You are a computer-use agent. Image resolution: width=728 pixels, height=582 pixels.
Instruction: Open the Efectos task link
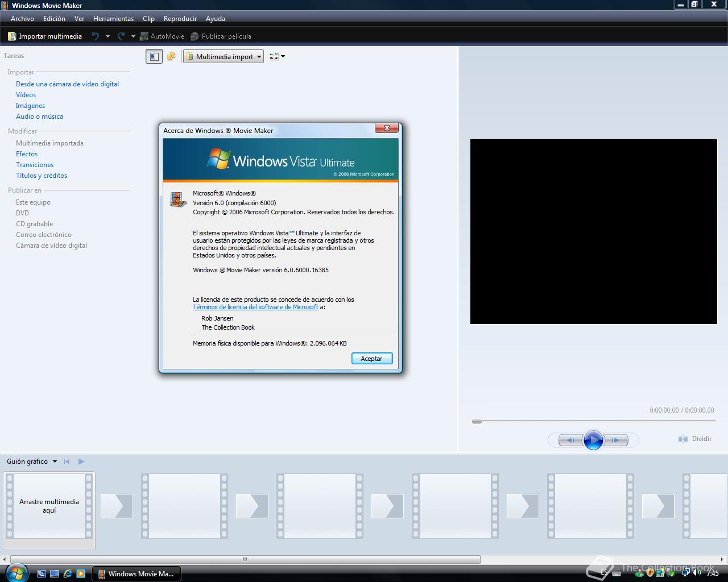pos(27,153)
